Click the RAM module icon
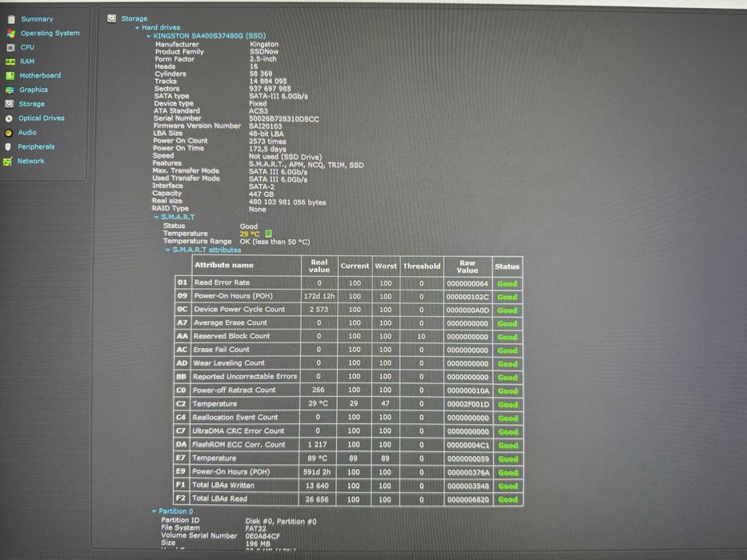Viewport: 747px width, 560px height. click(x=10, y=62)
